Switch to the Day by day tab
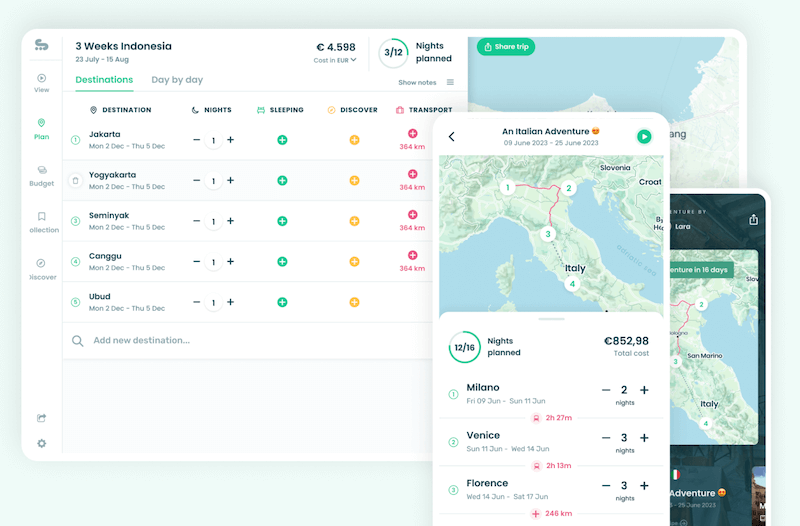The image size is (800, 526). click(x=177, y=80)
